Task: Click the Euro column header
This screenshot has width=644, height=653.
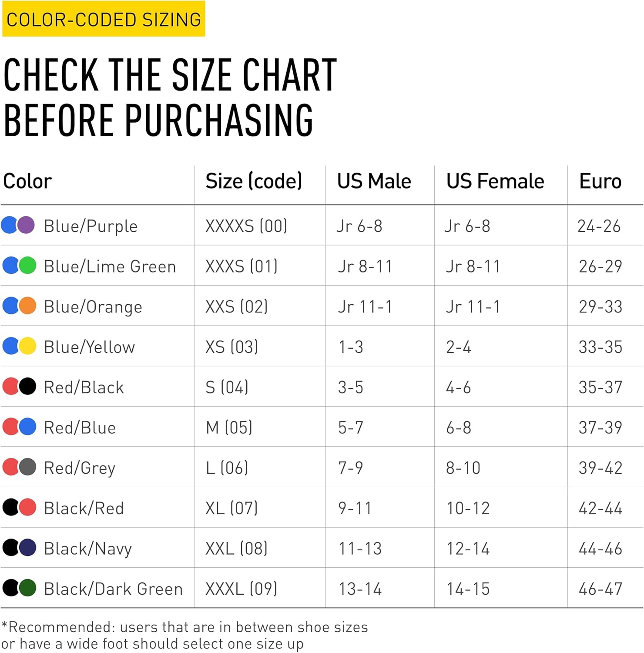Action: (x=600, y=181)
